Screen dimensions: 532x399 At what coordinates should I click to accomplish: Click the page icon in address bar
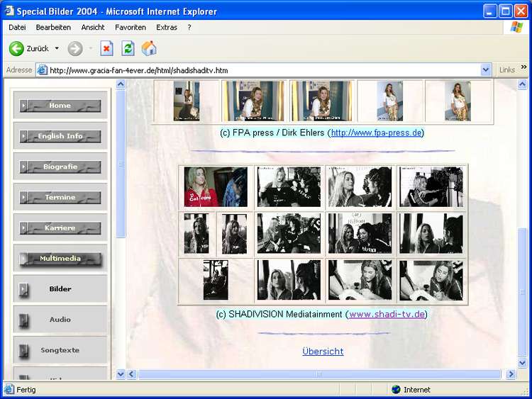[x=42, y=70]
